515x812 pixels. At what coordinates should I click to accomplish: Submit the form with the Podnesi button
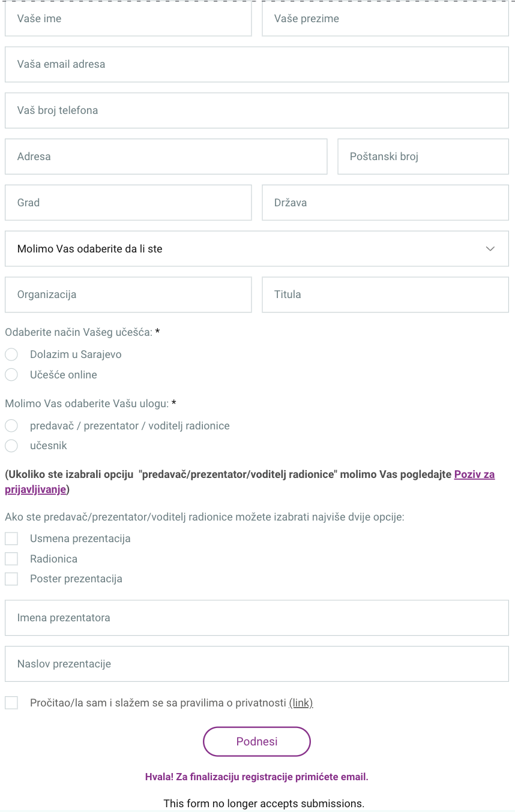point(257,742)
